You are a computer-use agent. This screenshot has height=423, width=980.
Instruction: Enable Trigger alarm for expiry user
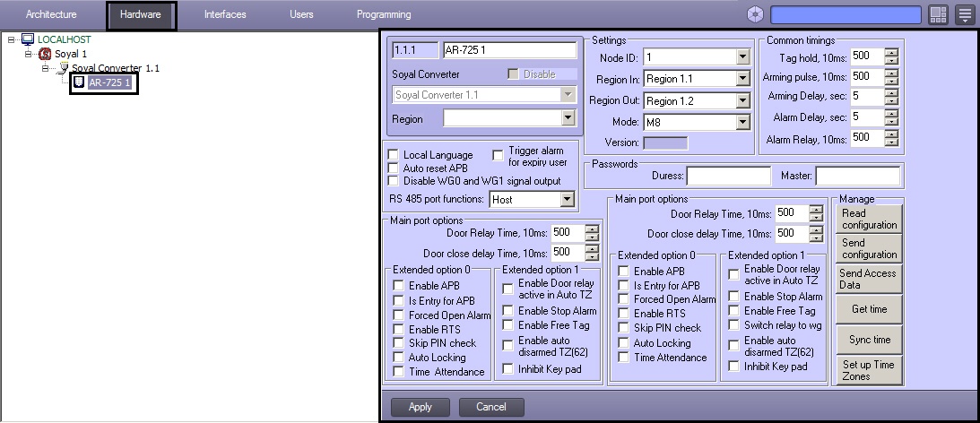pyautogui.click(x=499, y=155)
